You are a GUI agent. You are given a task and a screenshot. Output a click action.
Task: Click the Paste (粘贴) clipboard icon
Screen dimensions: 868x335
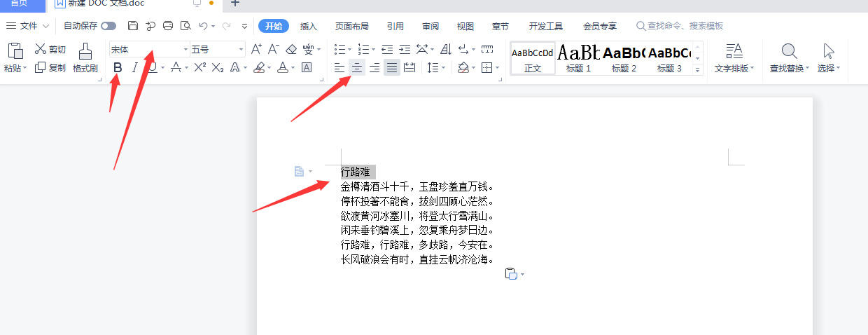pos(15,50)
